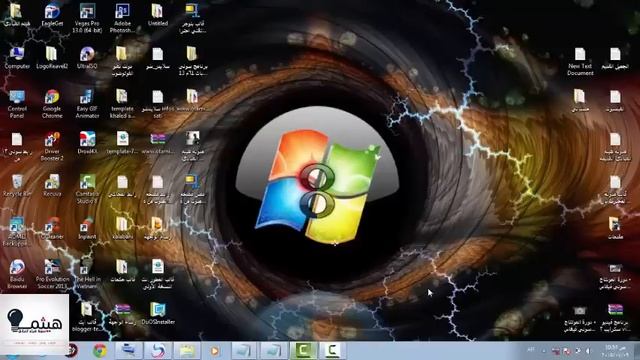Open the Recycle Bin

[x=17, y=186]
